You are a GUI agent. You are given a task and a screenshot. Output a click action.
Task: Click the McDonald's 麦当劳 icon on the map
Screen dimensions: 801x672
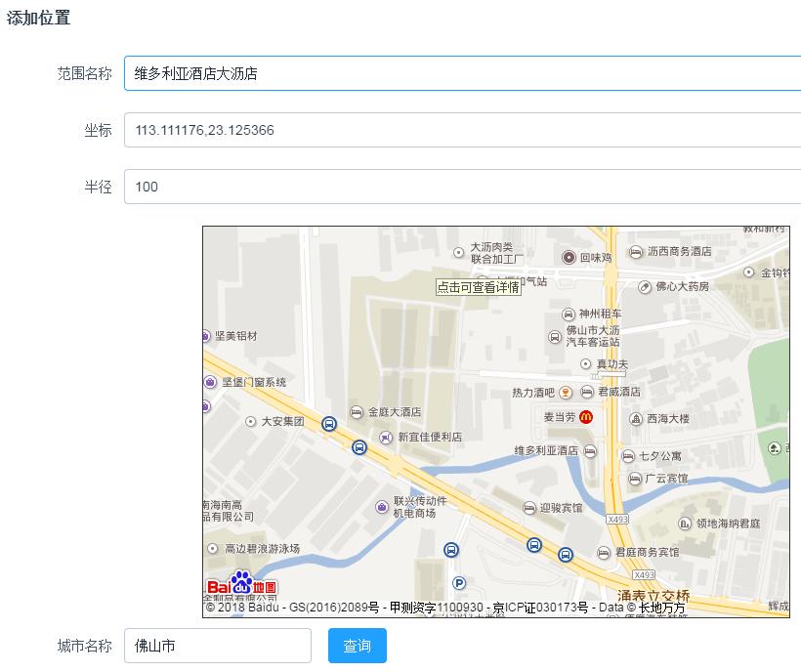pos(586,416)
